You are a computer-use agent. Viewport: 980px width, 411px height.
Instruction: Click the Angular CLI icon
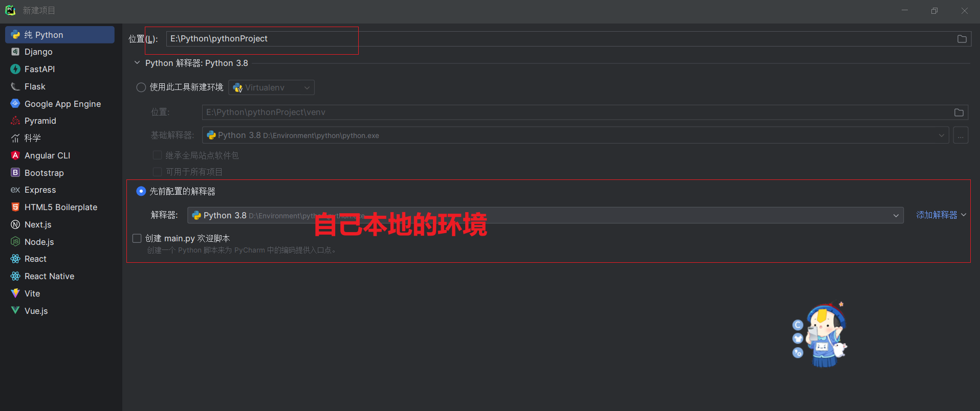[15, 155]
